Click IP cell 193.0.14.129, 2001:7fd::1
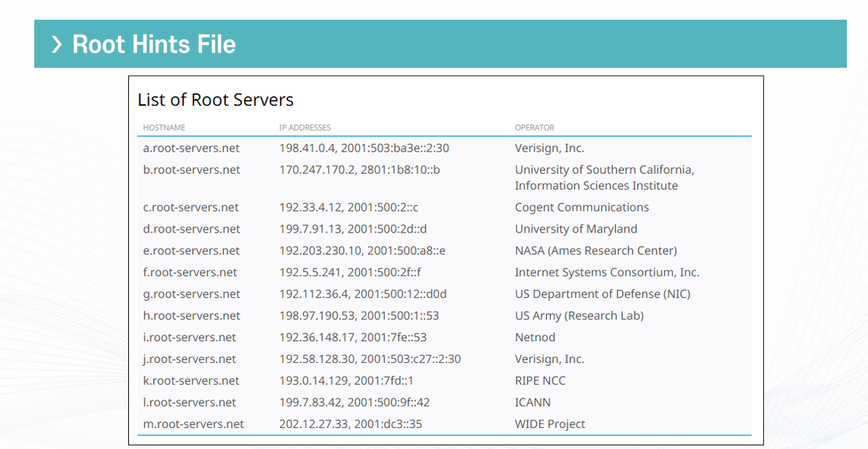Screen dimensions: 868x449 click(346, 380)
